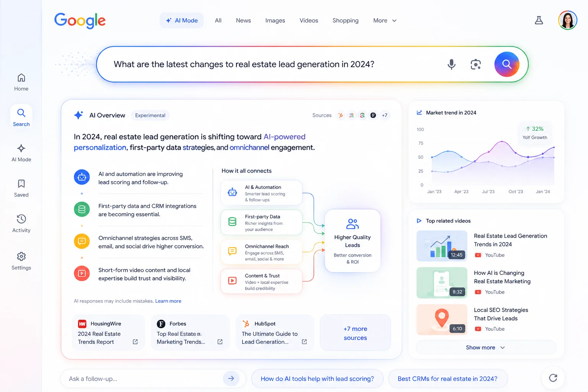
Task: Go to Home in sidebar
Action: click(21, 82)
